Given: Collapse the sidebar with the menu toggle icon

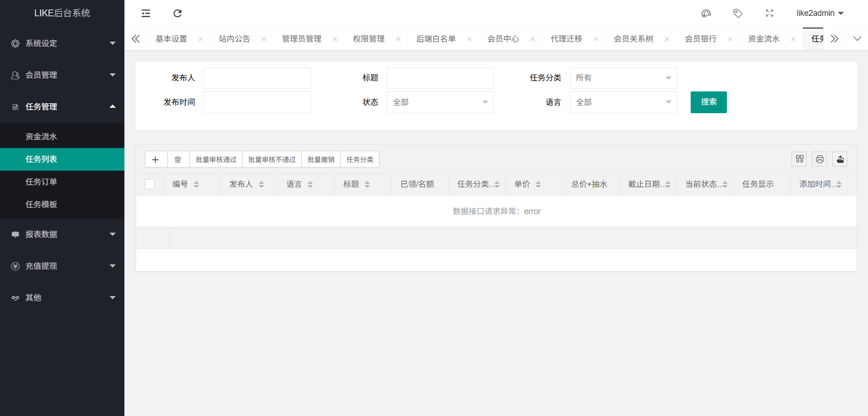Looking at the screenshot, I should 146,13.
